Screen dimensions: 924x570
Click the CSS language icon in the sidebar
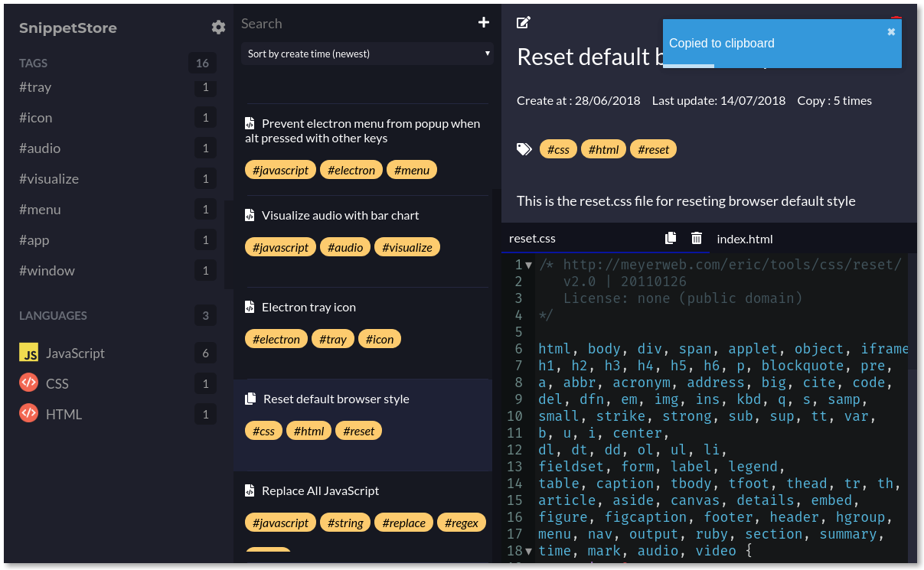pos(29,383)
